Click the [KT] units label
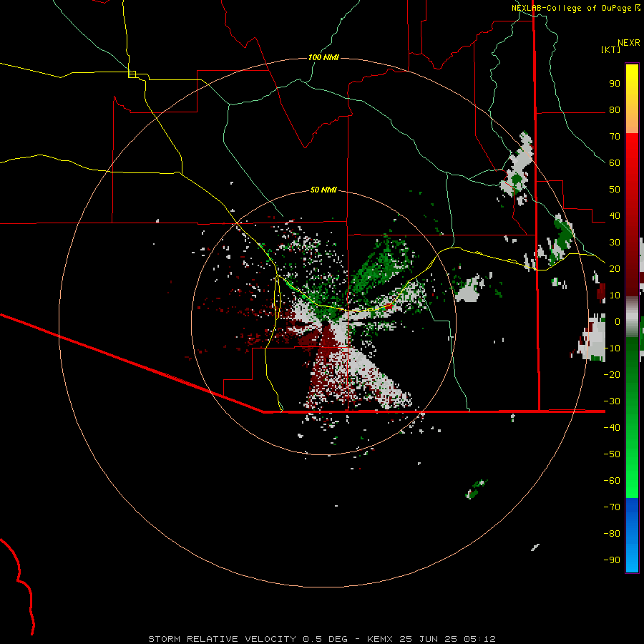This screenshot has width=644, height=644. tap(611, 49)
